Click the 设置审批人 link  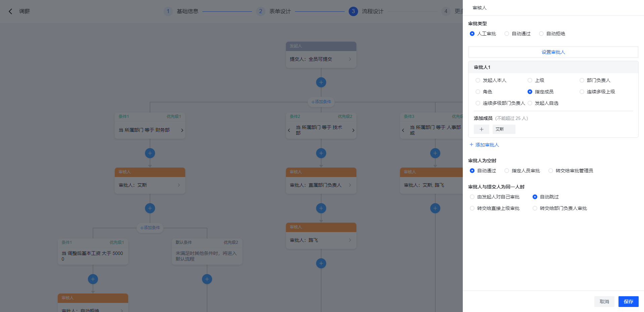[553, 52]
